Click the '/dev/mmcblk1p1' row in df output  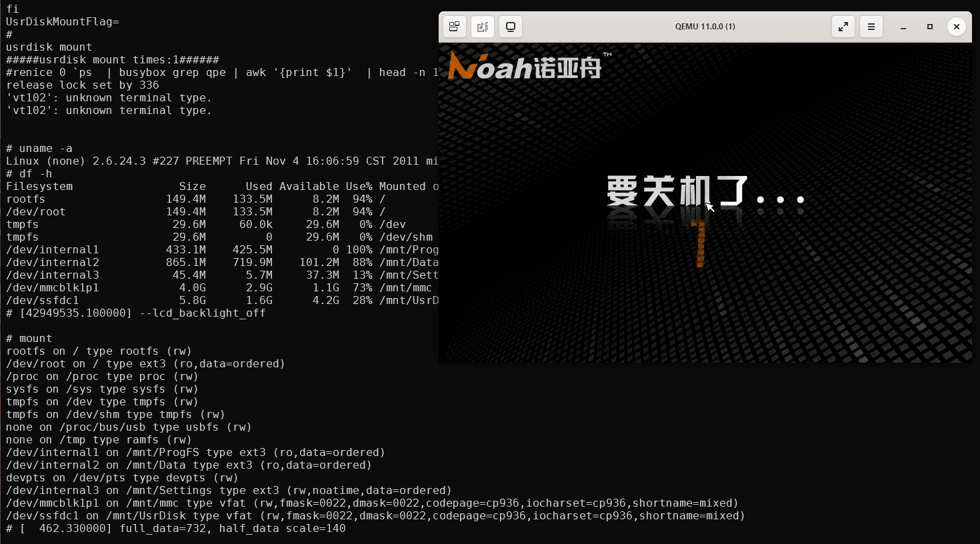click(222, 288)
